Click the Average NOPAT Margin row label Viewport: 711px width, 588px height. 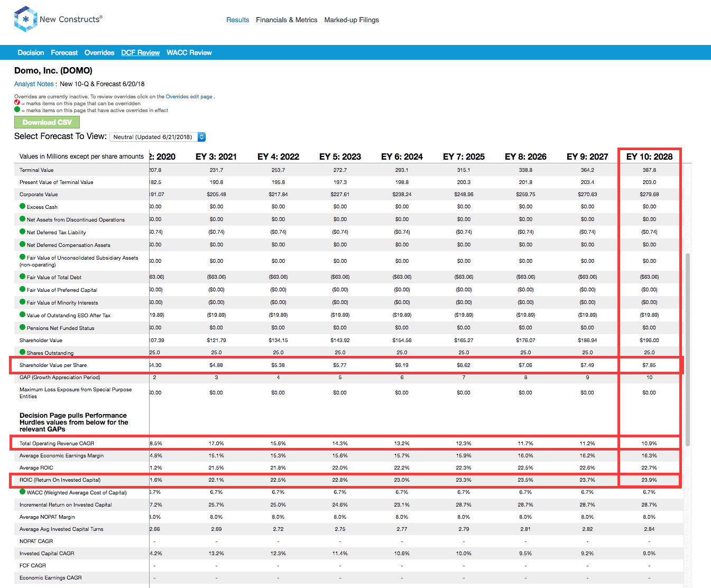[x=47, y=517]
